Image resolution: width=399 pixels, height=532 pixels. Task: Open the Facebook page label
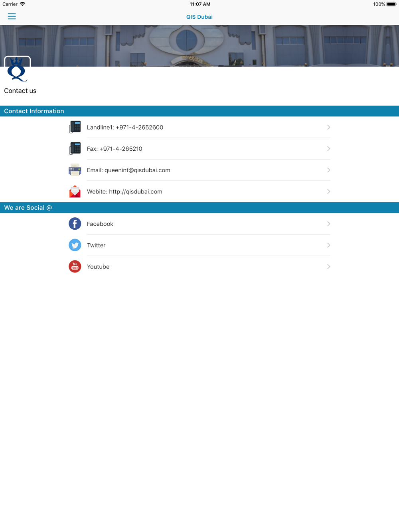click(x=100, y=224)
